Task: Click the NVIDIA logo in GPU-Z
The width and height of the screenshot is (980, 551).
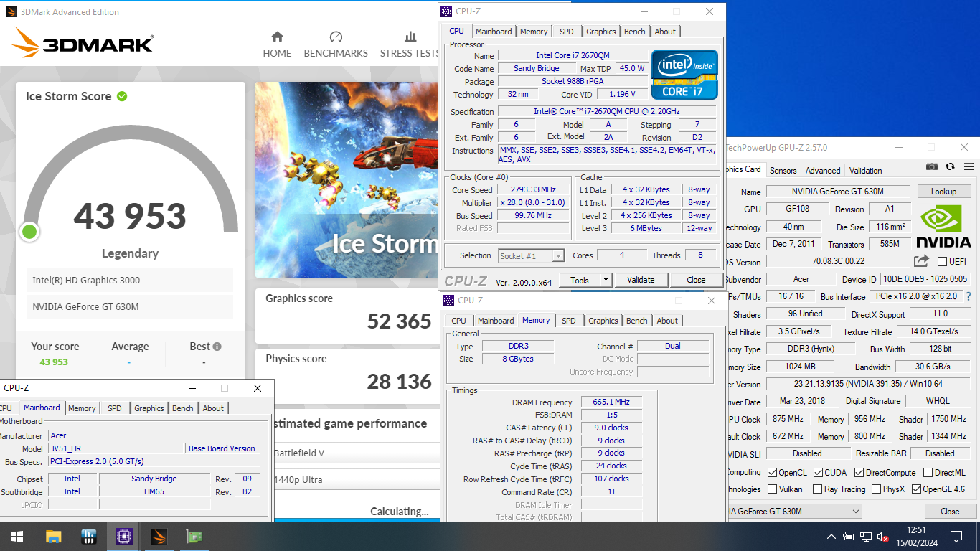Action: coord(943,227)
